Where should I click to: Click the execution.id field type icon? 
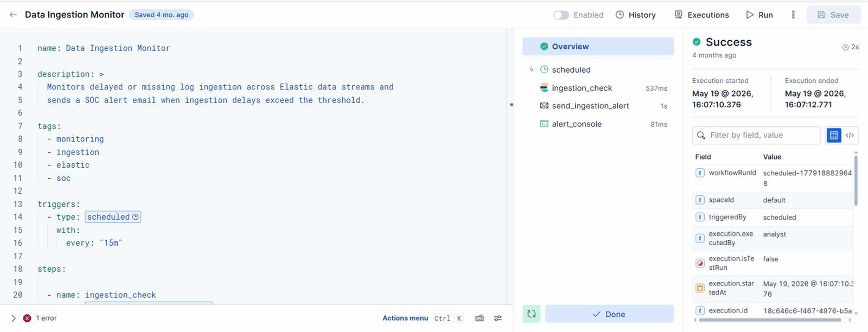700,311
